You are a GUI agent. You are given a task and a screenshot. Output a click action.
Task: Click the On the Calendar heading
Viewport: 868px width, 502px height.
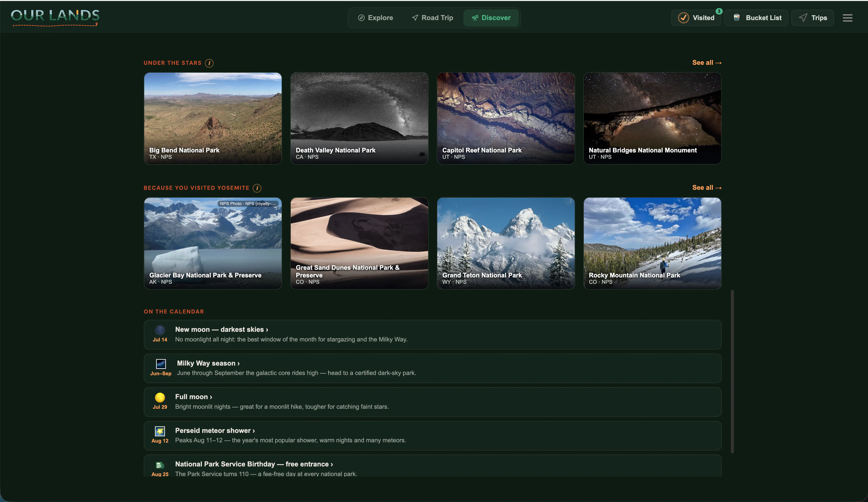tap(174, 311)
